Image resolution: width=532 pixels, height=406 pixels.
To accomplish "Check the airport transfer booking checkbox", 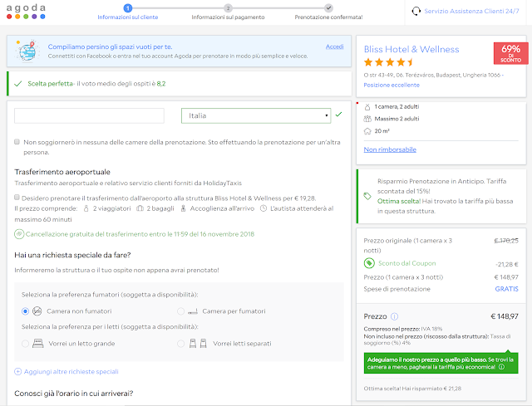I will (x=17, y=198).
